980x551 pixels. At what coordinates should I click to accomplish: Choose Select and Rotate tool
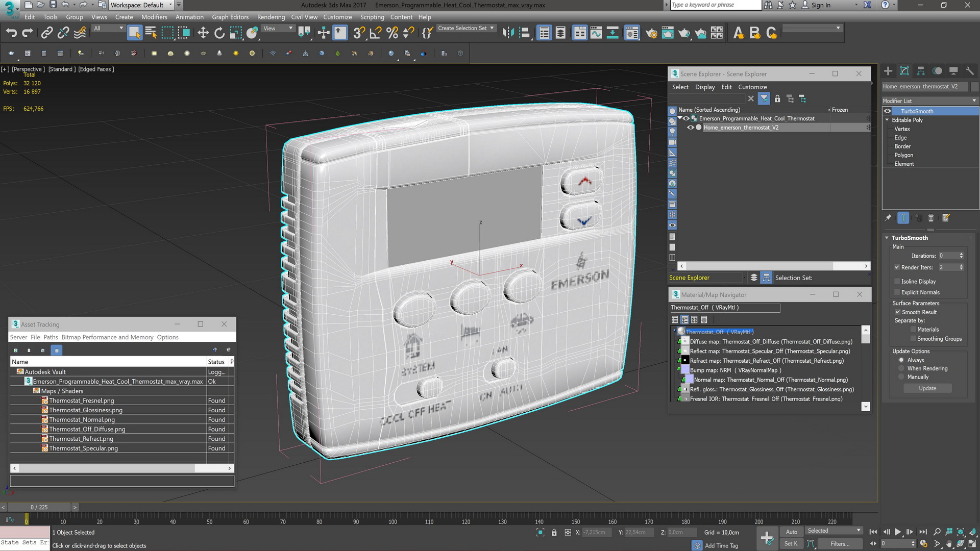pos(219,33)
